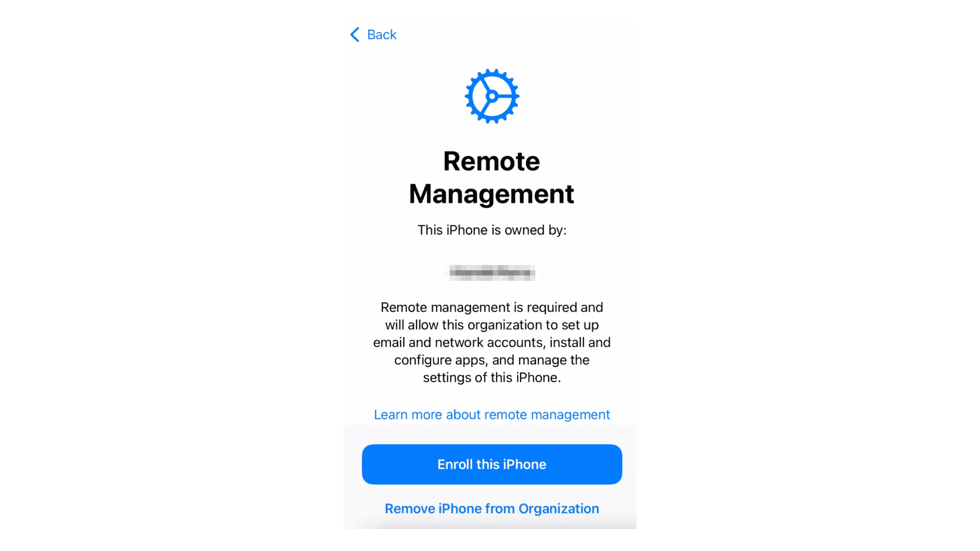980x551 pixels.
Task: Open Learn more about remote management
Action: point(492,415)
